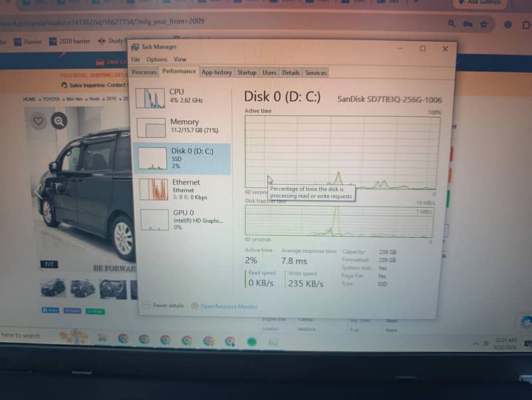This screenshot has height=400, width=532.
Task: Bookmark this page with the star icon
Action: coord(484,25)
